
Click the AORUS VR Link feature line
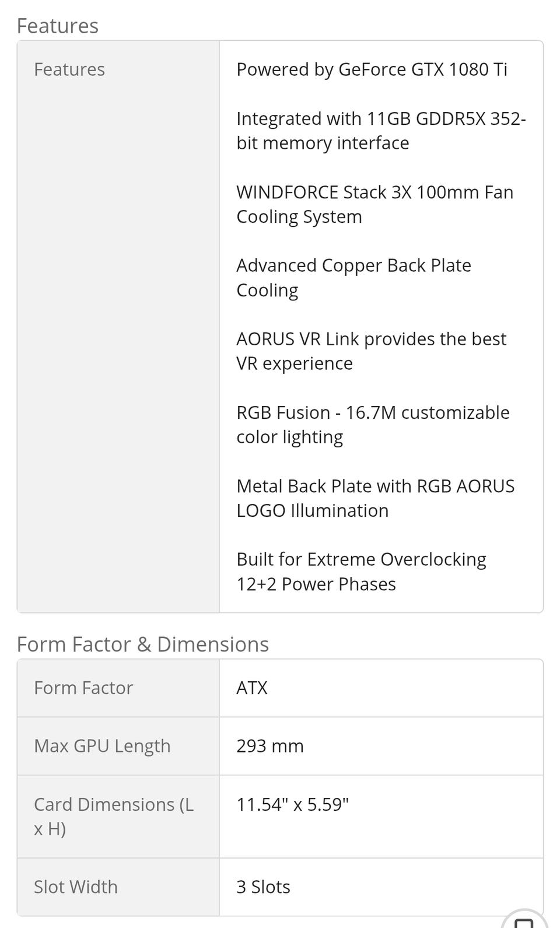pos(371,351)
